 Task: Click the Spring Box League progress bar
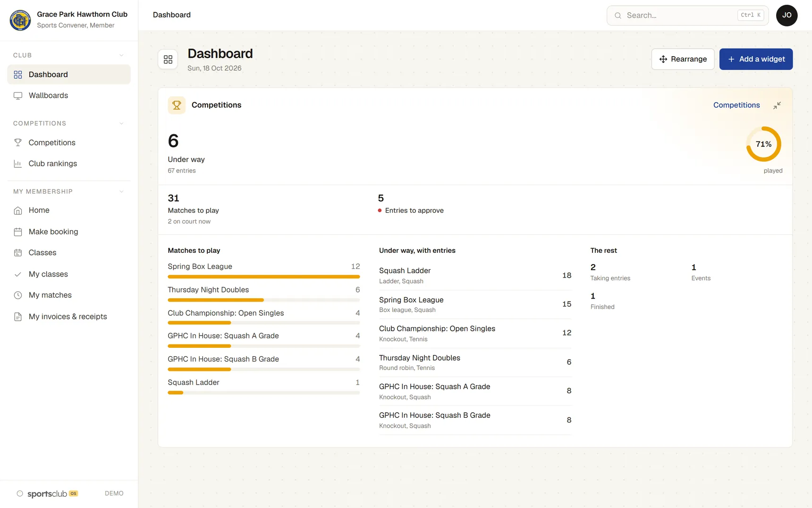(264, 276)
